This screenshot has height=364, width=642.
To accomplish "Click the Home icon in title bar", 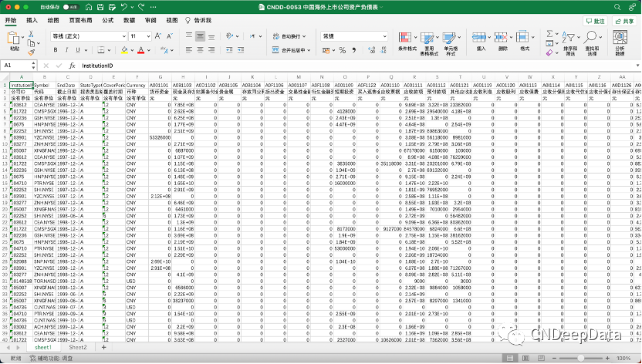I will point(89,7).
